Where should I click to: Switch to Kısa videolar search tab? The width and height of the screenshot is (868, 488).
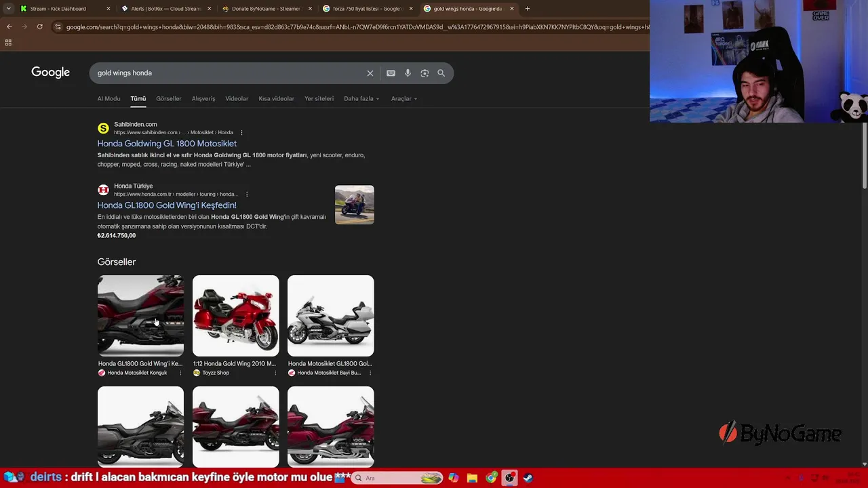pos(276,99)
